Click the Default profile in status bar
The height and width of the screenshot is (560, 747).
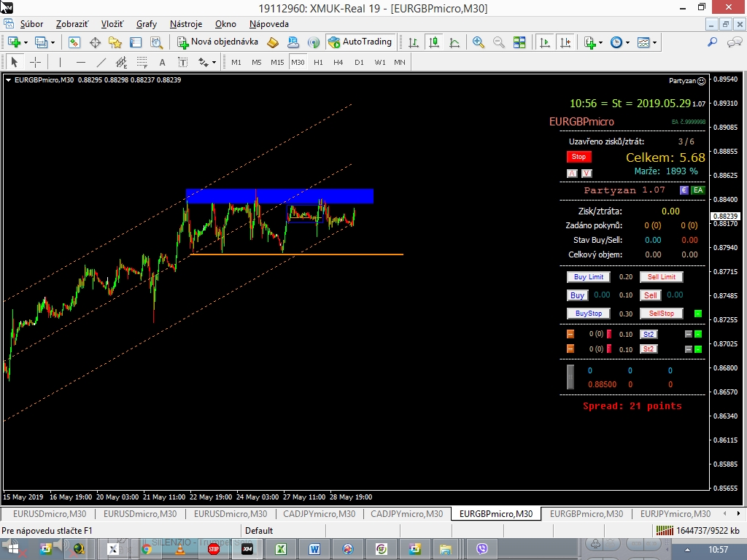(259, 531)
